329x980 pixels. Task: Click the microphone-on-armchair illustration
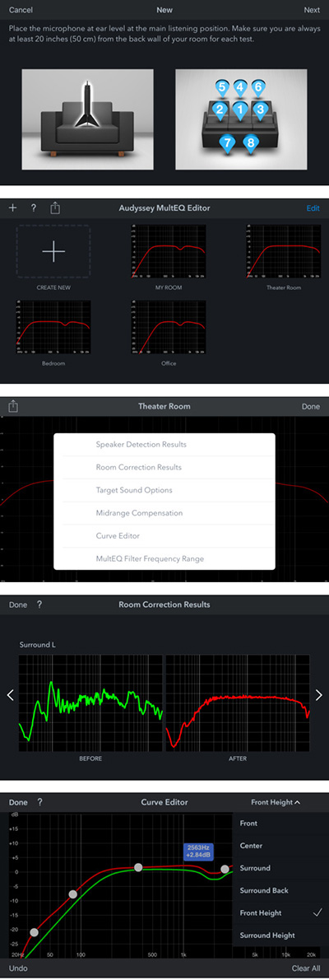tap(87, 119)
